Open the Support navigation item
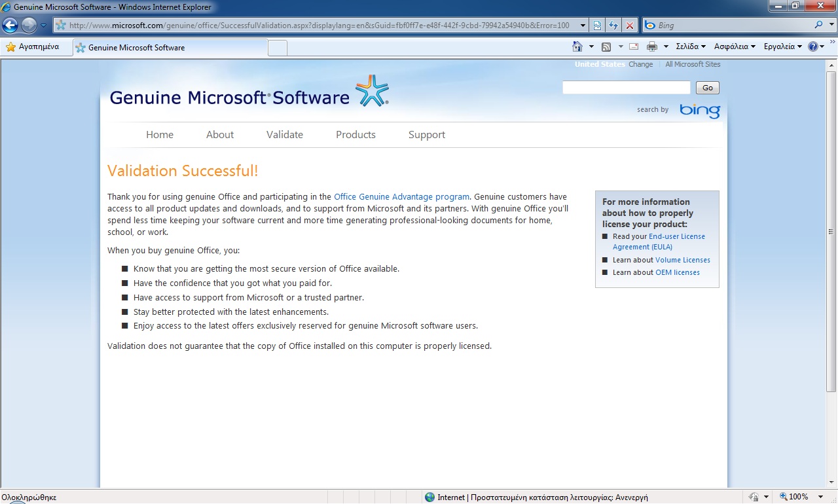This screenshot has width=838, height=504. [427, 134]
